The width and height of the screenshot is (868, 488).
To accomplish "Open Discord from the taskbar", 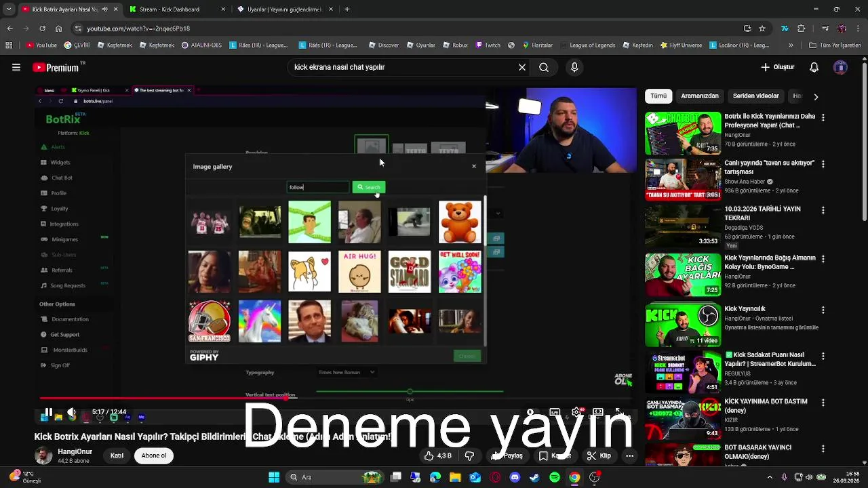I will 515,477.
